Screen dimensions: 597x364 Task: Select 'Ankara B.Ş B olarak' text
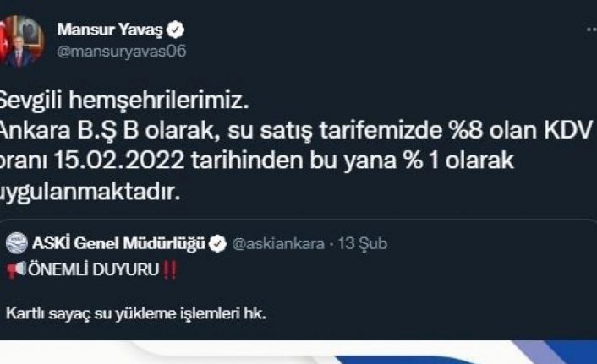(x=107, y=130)
